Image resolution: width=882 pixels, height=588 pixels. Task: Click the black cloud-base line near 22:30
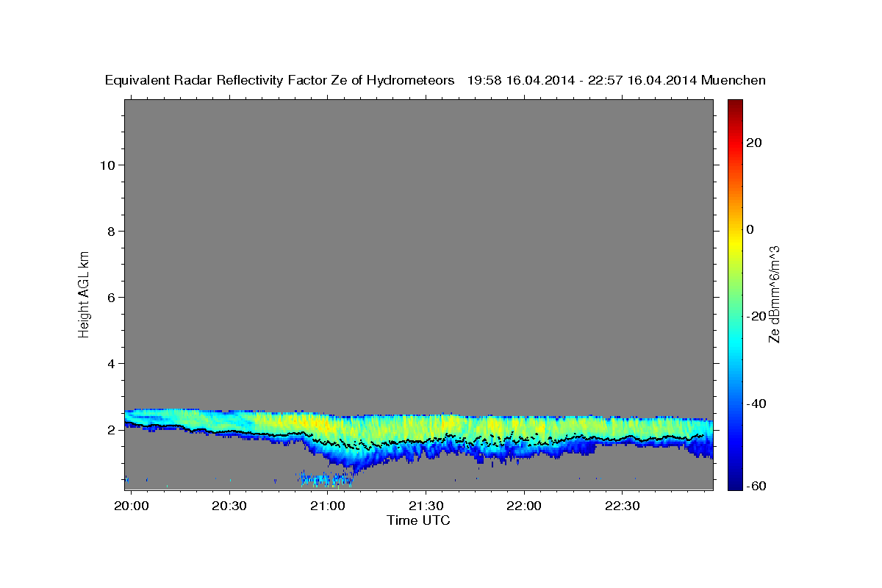pos(623,440)
